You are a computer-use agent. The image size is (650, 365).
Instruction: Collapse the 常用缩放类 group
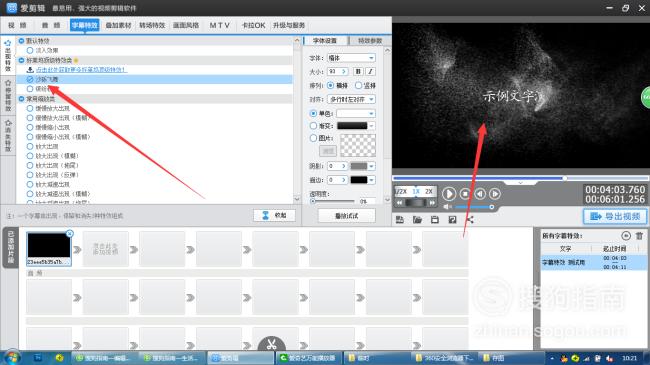click(22, 99)
